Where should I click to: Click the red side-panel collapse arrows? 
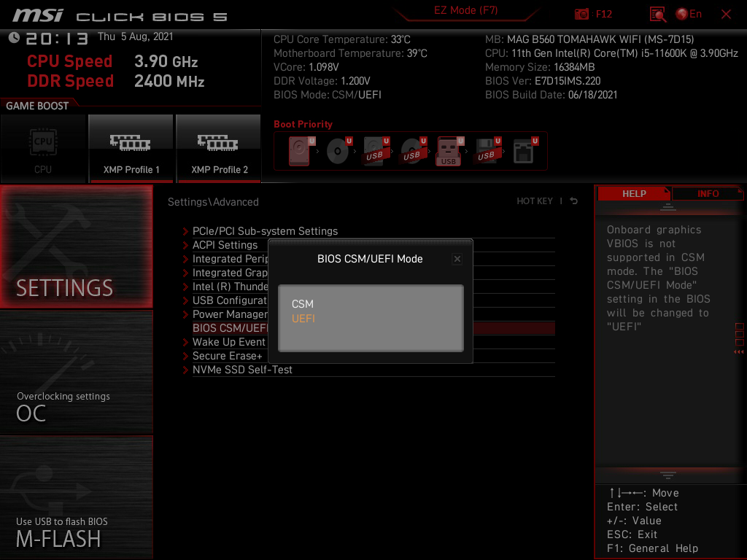click(x=739, y=352)
